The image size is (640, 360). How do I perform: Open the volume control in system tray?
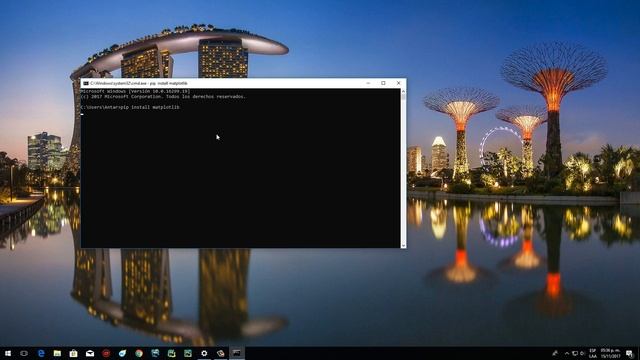tap(582, 353)
